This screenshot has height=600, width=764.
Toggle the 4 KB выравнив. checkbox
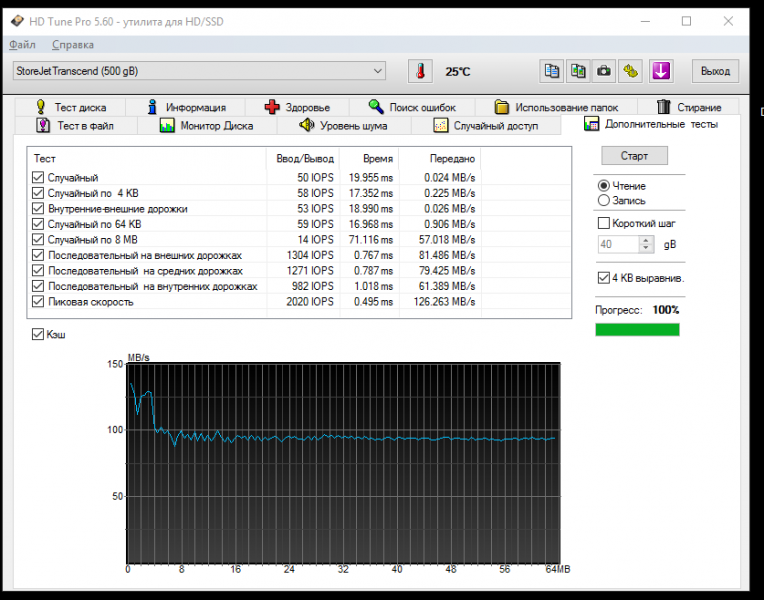coord(603,278)
